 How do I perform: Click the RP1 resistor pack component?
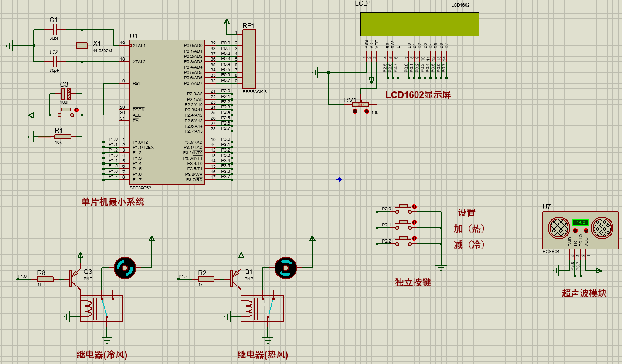point(249,59)
